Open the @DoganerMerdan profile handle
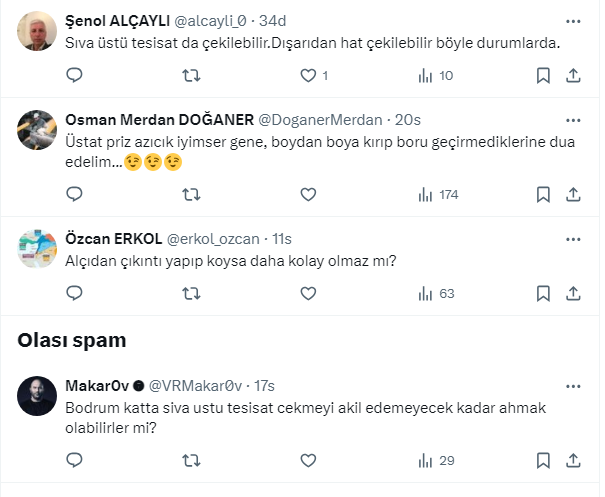This screenshot has width=605, height=497. tap(323, 119)
